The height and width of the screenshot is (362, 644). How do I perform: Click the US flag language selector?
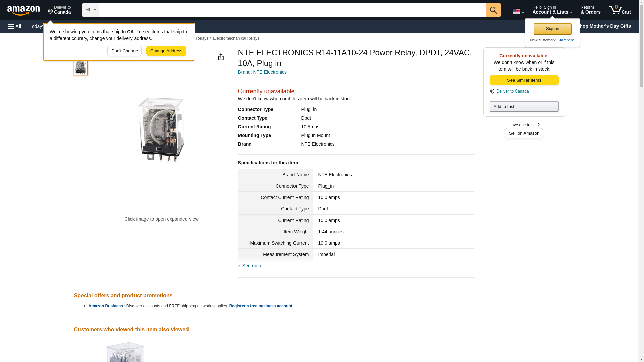518,12
